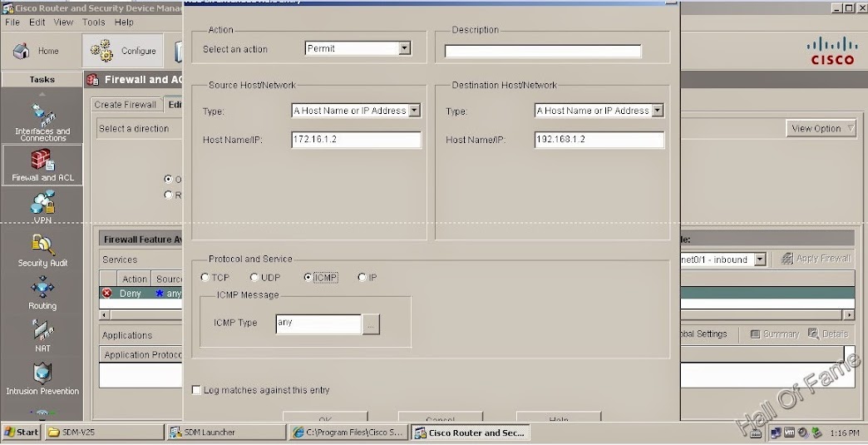This screenshot has height=445, width=868.
Task: Click the blue any source star icon
Action: click(160, 294)
